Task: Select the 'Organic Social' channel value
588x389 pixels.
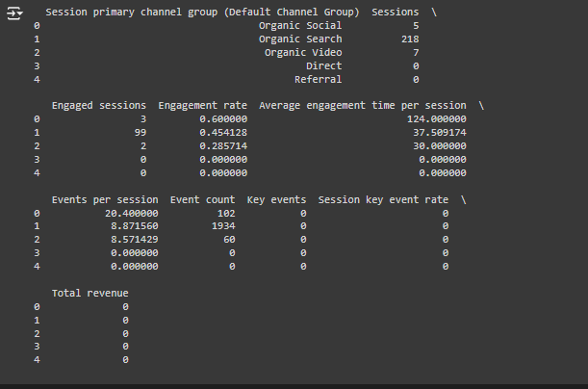Action: click(300, 25)
